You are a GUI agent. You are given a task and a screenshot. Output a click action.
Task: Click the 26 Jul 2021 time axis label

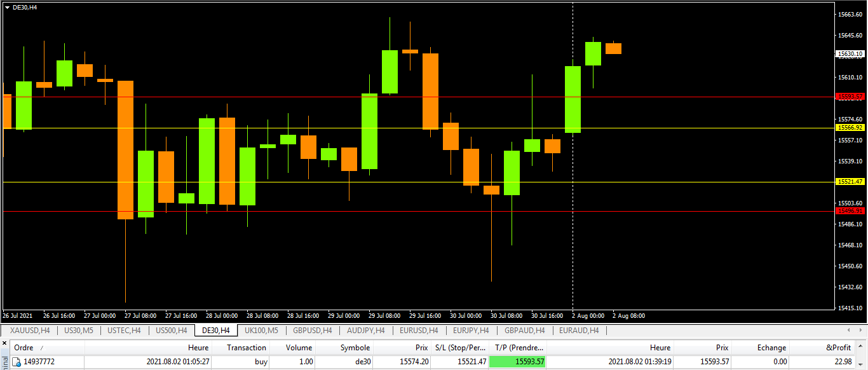pos(17,315)
